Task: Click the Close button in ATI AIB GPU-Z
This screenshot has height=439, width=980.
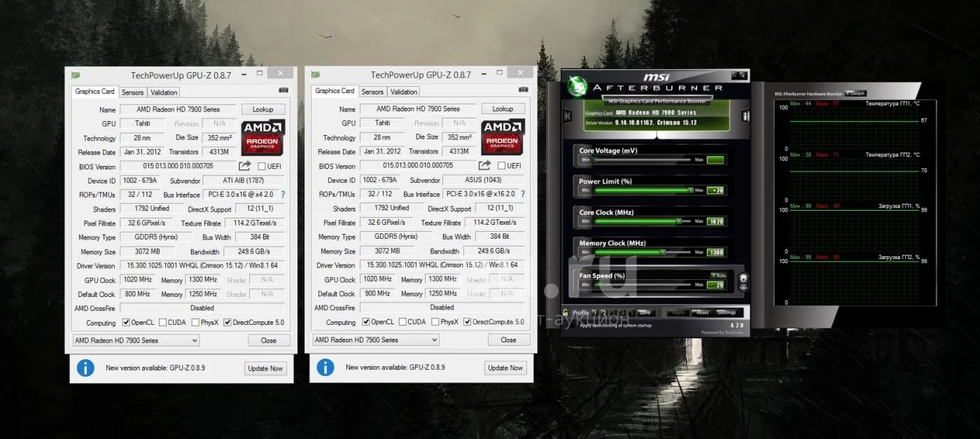Action: tap(269, 341)
